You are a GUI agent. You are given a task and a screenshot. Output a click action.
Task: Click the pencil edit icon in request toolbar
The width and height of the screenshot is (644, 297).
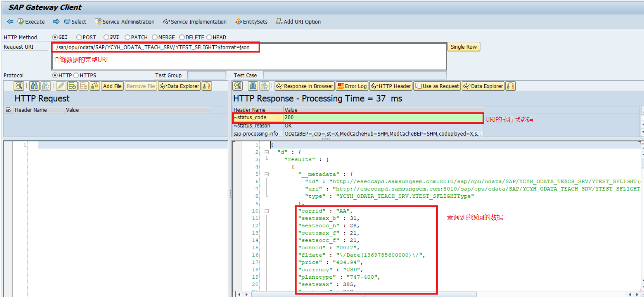(61, 86)
